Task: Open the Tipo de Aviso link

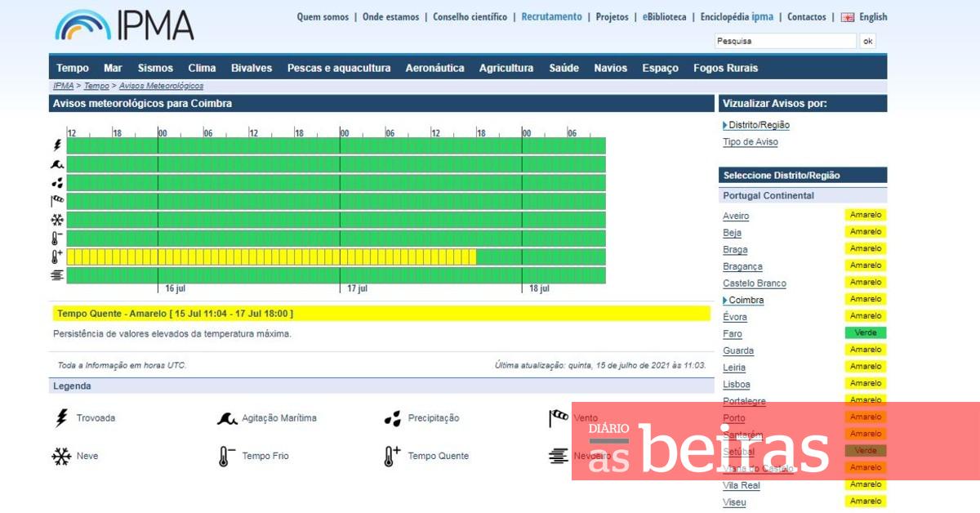Action: point(750,142)
